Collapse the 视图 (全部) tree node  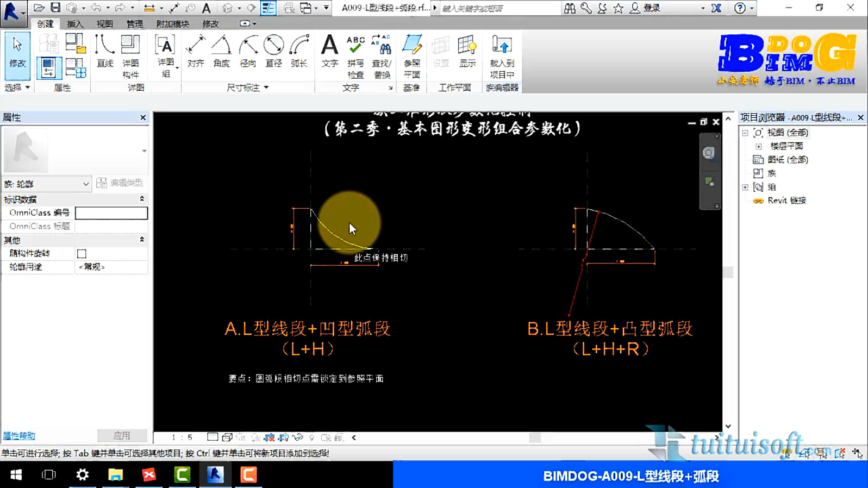tap(745, 133)
